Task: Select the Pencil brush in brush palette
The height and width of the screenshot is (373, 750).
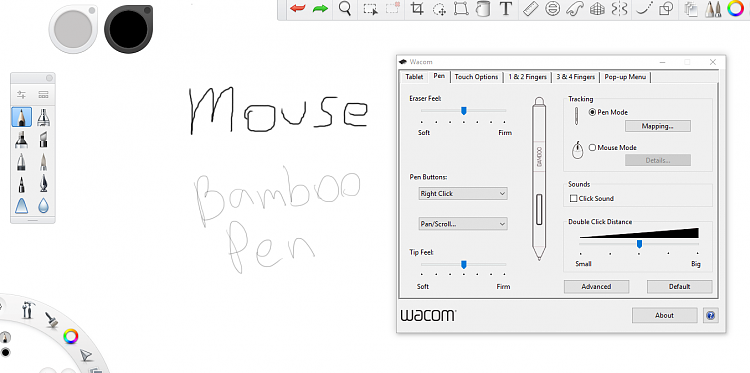Action: point(22,117)
